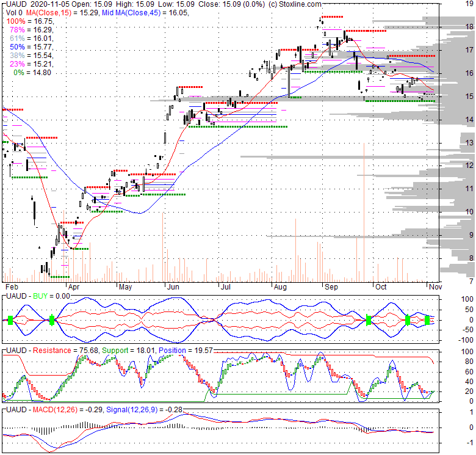Click the Signal(12,26,9) = -0.28 label
This screenshot has height=455, width=476.
[144, 410]
